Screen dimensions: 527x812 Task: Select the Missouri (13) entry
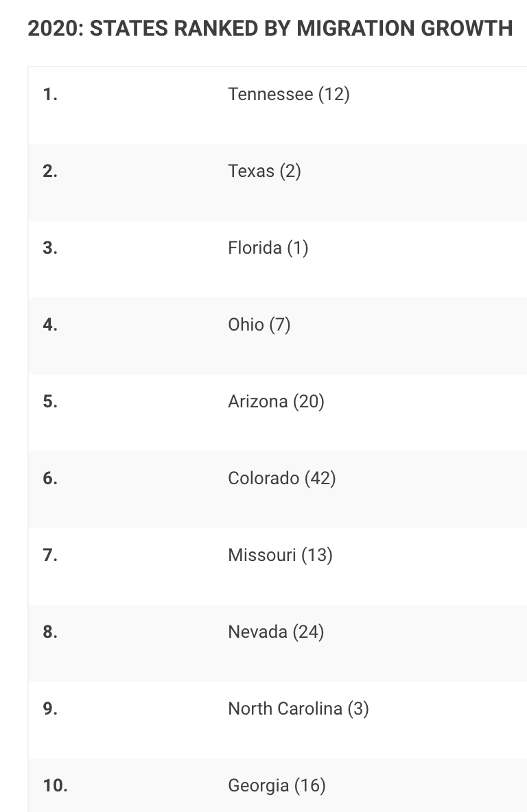click(x=281, y=555)
